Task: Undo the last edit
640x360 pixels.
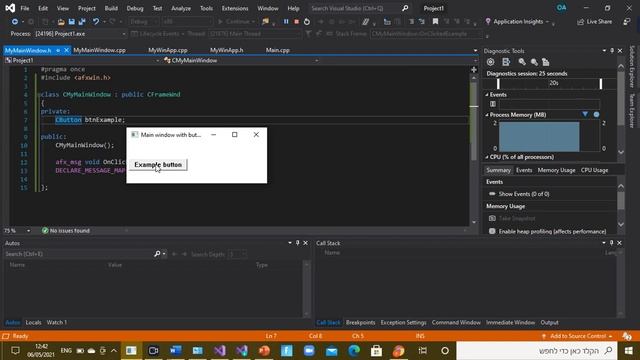Action: [x=96, y=22]
